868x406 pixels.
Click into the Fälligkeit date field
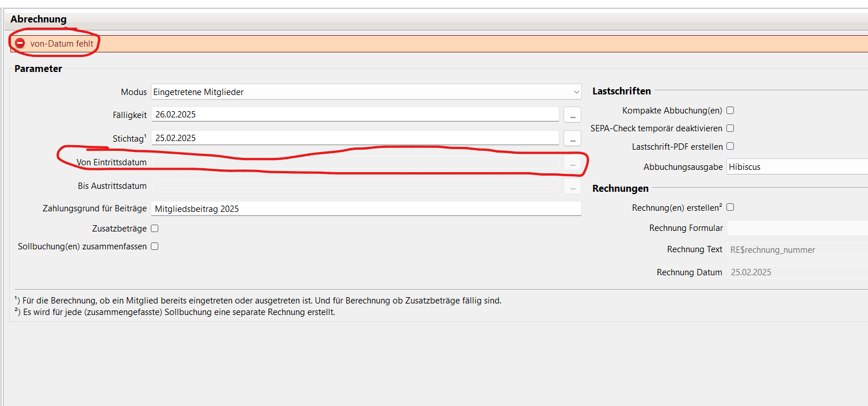point(355,115)
